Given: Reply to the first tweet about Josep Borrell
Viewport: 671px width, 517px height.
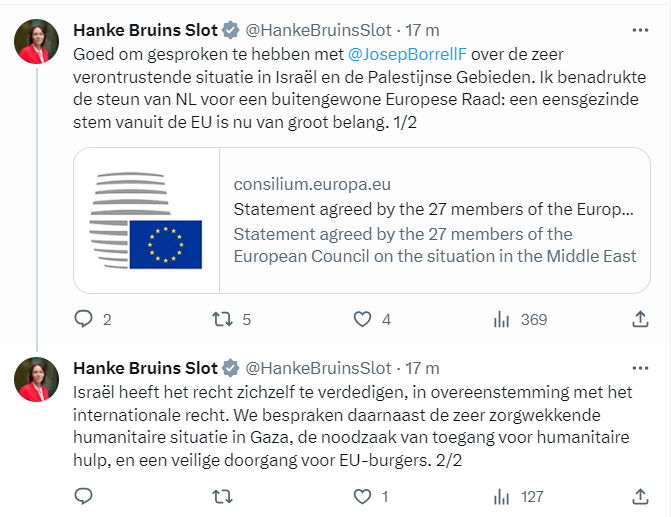Looking at the screenshot, I should tap(84, 320).
